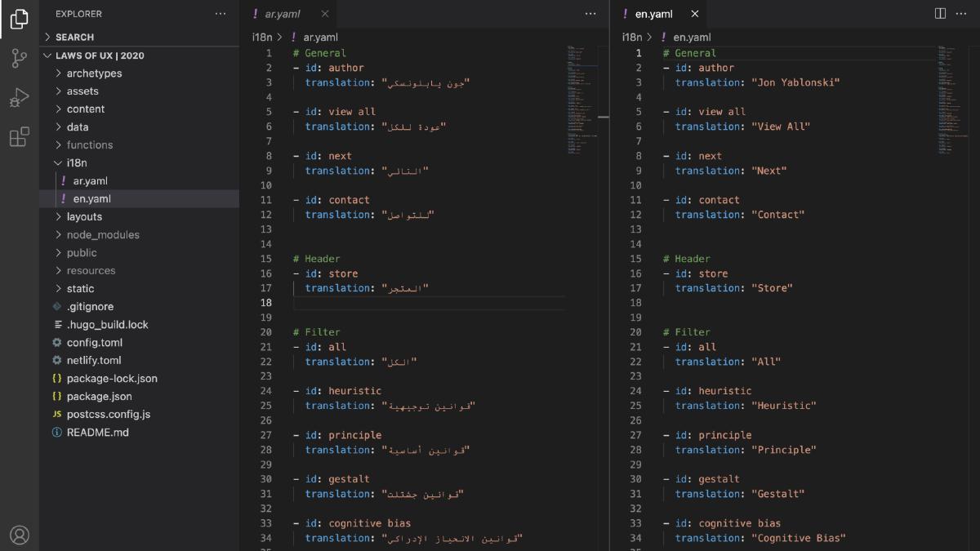Click "Gestalt" translation in en.yaml
The image size is (980, 551).
(x=777, y=494)
